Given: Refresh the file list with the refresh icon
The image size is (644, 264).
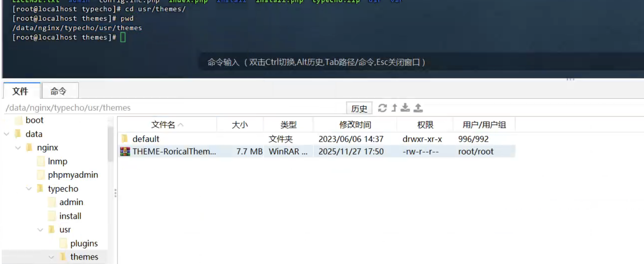Looking at the screenshot, I should point(382,108).
